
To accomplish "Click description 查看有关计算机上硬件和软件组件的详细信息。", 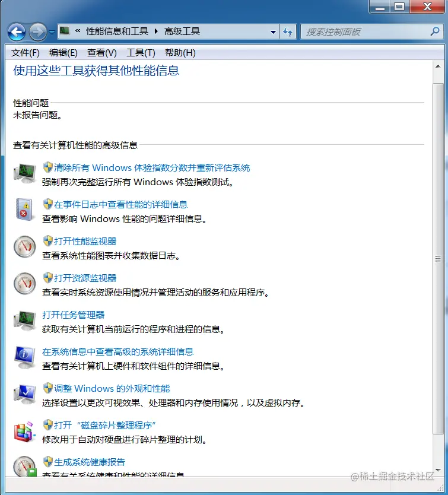I will 134,366.
